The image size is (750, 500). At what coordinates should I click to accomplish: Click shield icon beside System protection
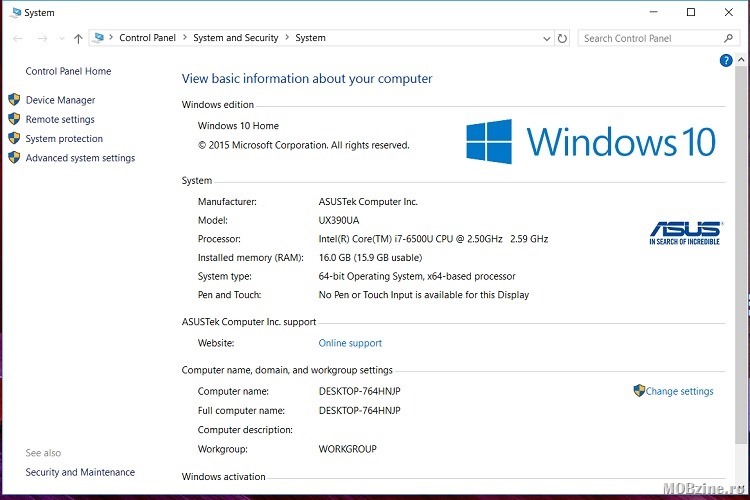point(14,138)
